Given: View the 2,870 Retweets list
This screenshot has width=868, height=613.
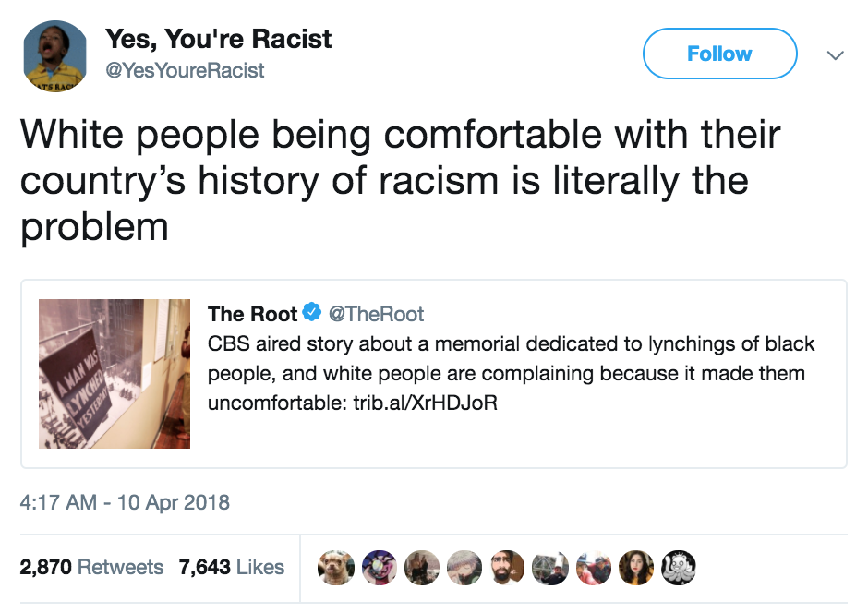Looking at the screenshot, I should [91, 567].
